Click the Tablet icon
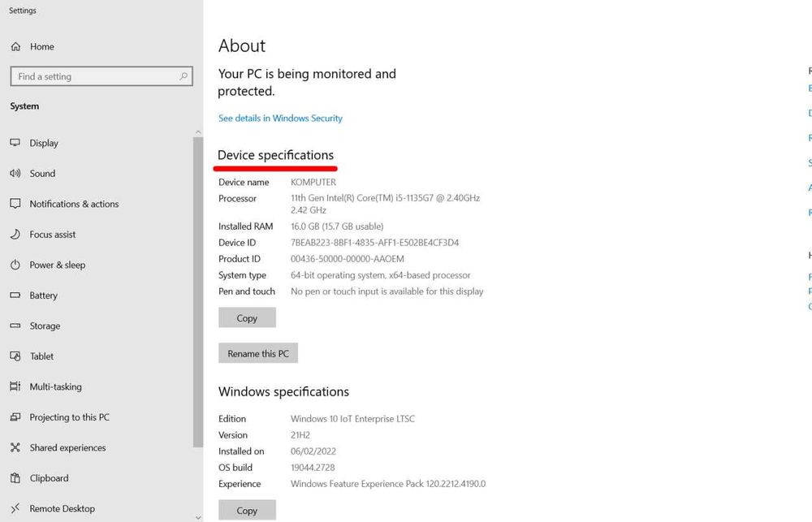 pos(15,356)
